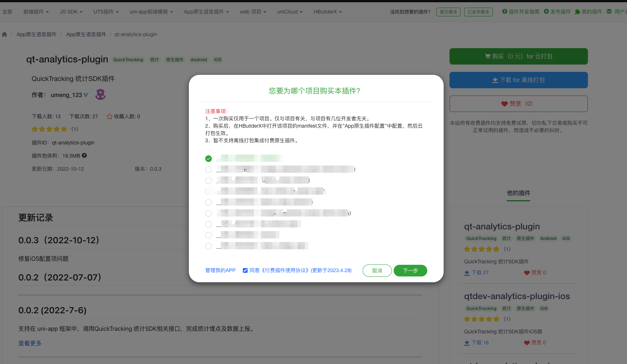Click the Android tag in the sidebar qt-analytics-plugin card
627x364 pixels.
coord(548,239)
